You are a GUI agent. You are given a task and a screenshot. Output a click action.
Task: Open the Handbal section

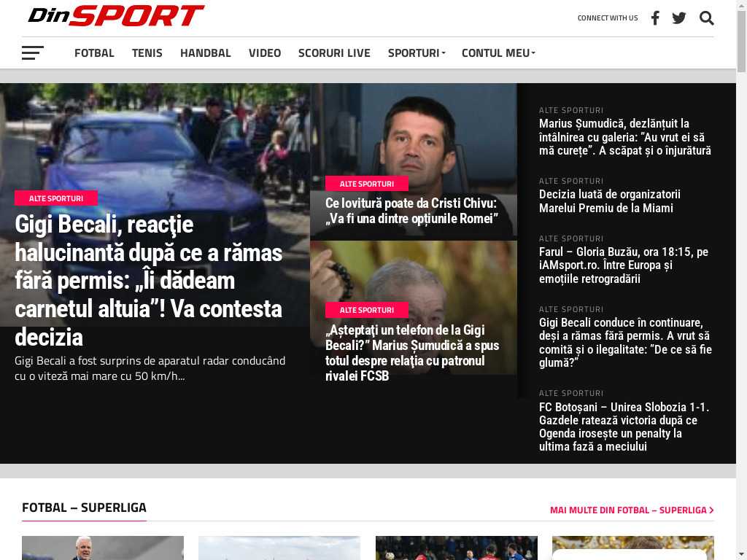pyautogui.click(x=205, y=52)
